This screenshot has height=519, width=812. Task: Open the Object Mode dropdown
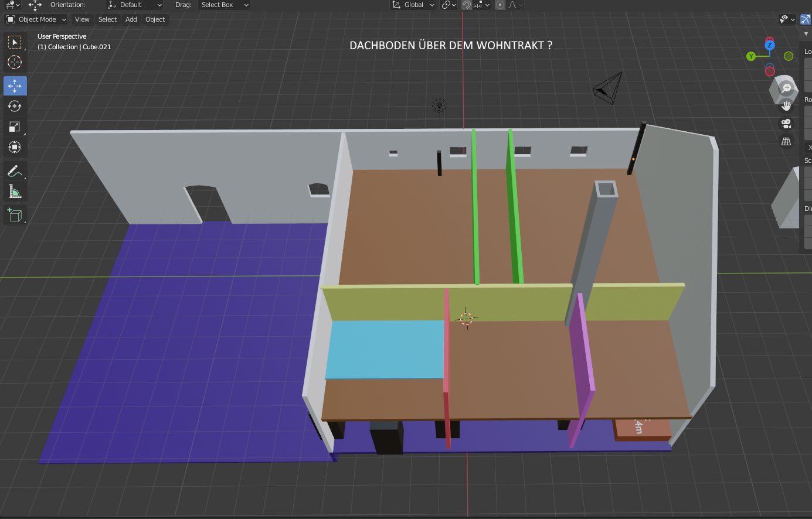point(36,19)
